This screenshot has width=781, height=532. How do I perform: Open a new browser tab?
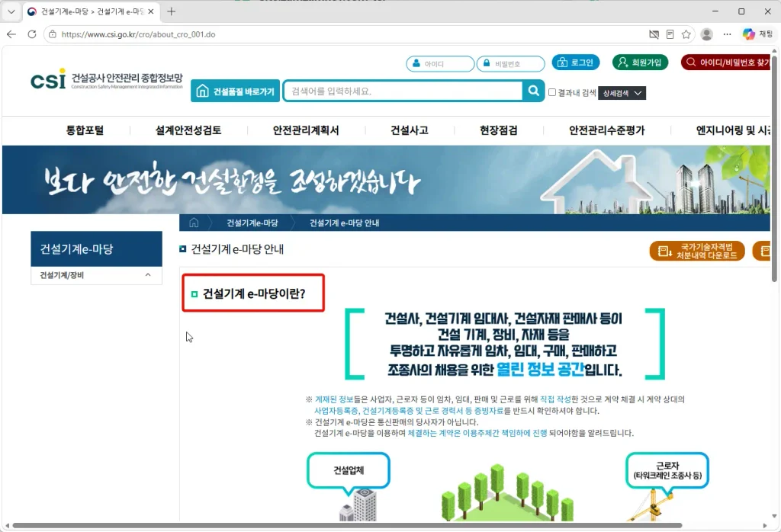pos(172,11)
